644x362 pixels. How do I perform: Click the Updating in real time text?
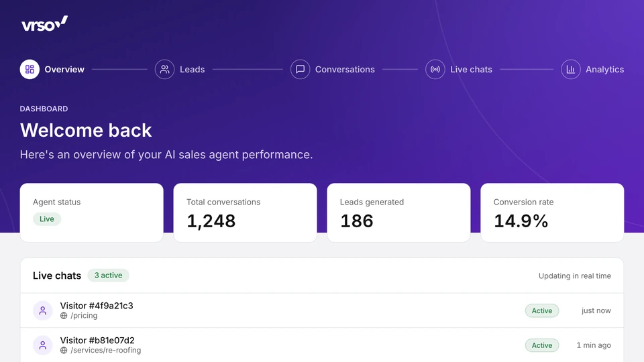[575, 276]
